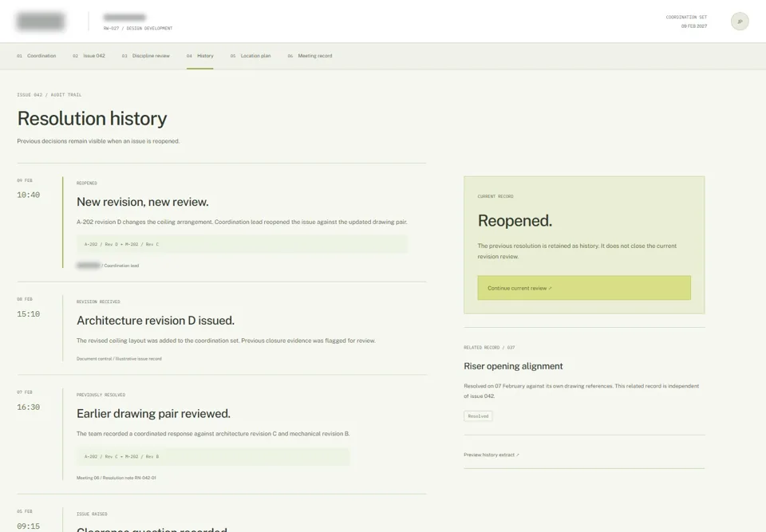Image resolution: width=766 pixels, height=532 pixels.
Task: Click the 'ISSUE 042 / AUDIT TRAIL' breadcrumb
Action: click(x=49, y=95)
